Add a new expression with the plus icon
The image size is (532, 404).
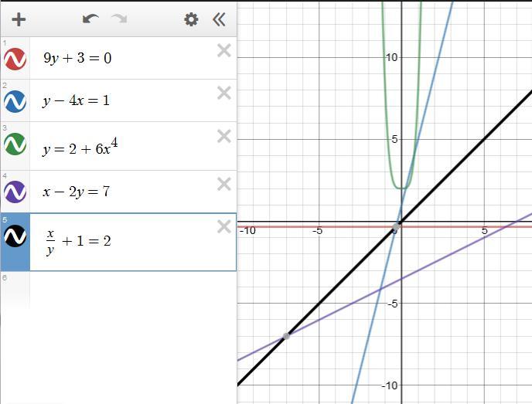click(x=19, y=19)
